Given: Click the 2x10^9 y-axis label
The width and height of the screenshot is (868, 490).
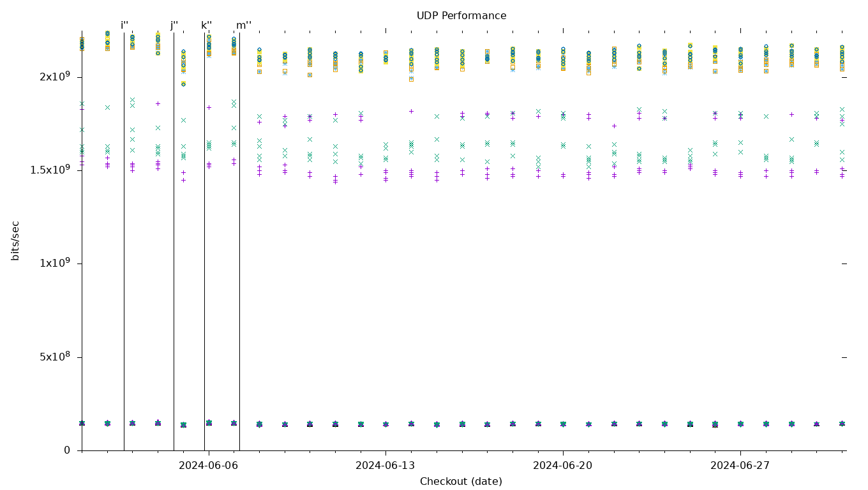Looking at the screenshot, I should [55, 77].
